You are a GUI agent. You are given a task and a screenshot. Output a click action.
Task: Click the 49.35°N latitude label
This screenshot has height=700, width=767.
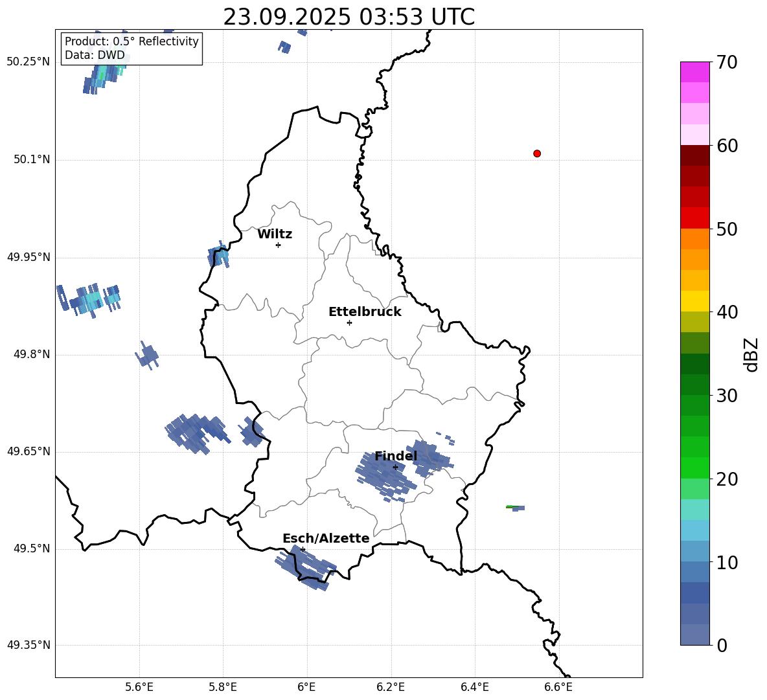[29, 645]
